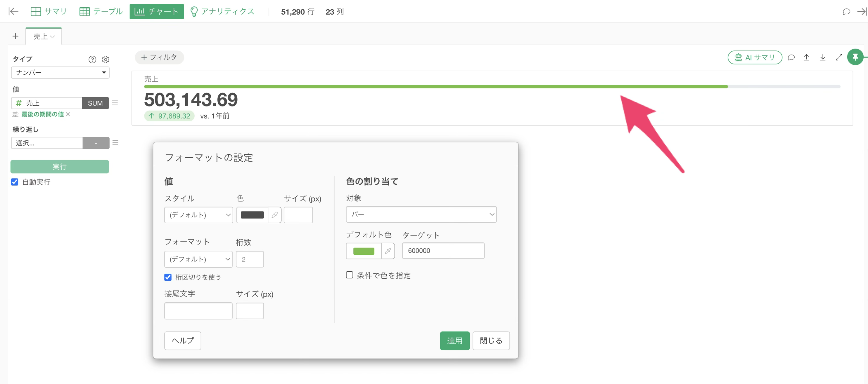The image size is (868, 384).
Task: Open the スタイル dropdown
Action: 198,215
